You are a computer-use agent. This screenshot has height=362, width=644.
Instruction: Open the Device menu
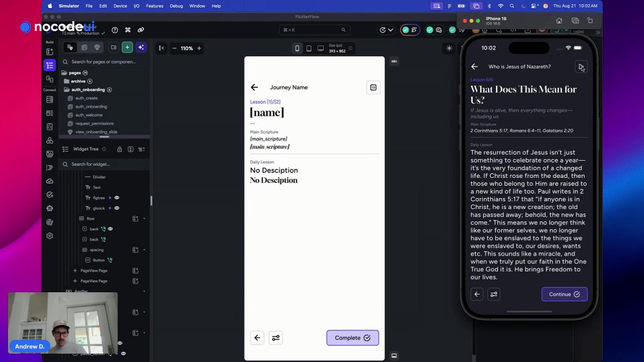[x=120, y=6]
